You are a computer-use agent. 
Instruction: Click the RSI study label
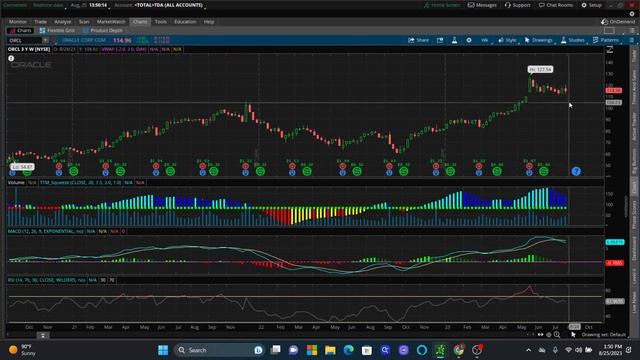pyautogui.click(x=47, y=280)
